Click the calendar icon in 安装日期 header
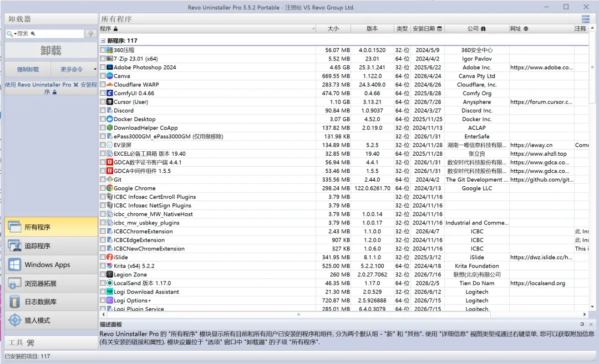 click(439, 29)
